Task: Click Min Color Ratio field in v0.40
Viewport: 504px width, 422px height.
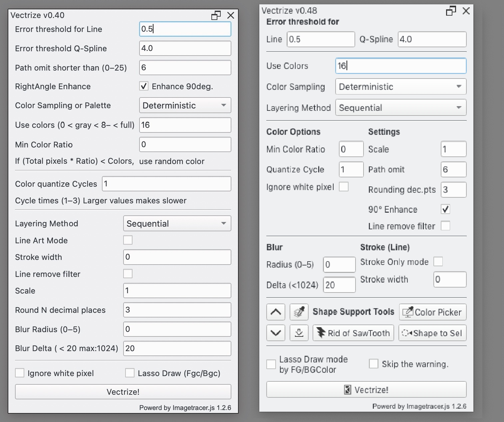Action: coord(185,144)
